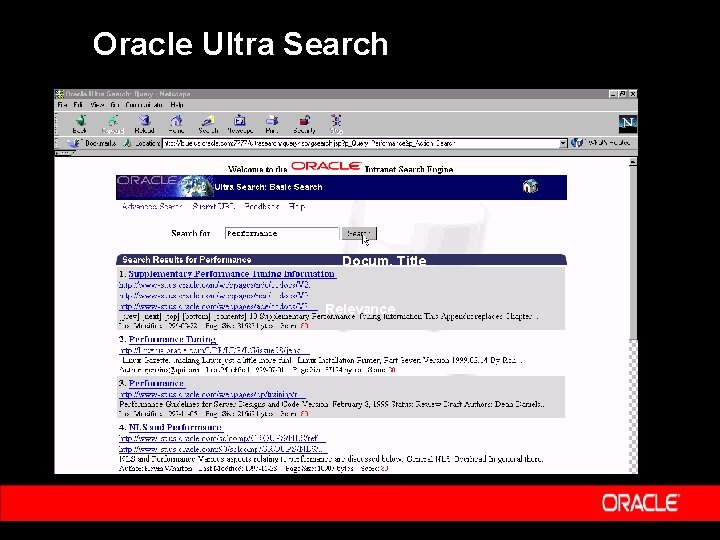Click first URL under Supplementary Performance result
Screen dimensions: 720x540
214,285
